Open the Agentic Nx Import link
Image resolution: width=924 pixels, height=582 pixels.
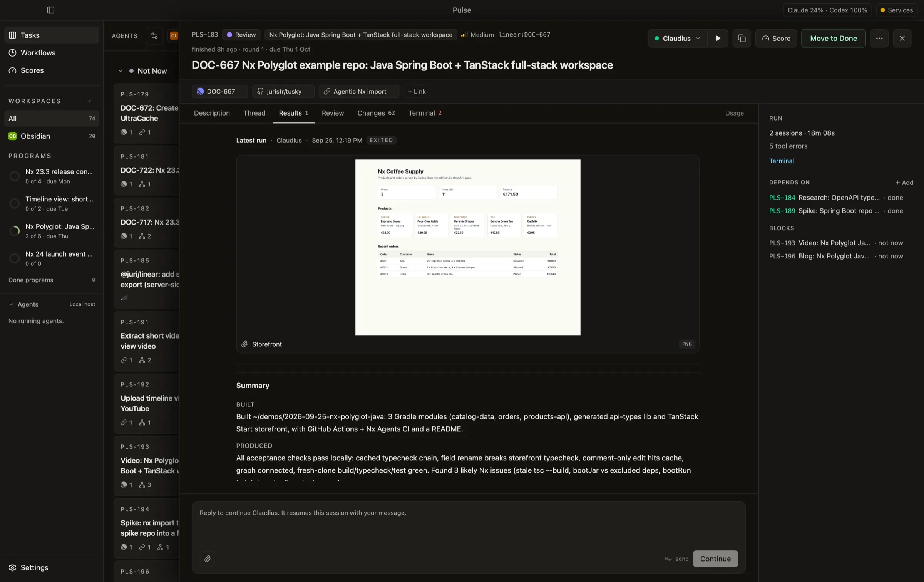358,91
